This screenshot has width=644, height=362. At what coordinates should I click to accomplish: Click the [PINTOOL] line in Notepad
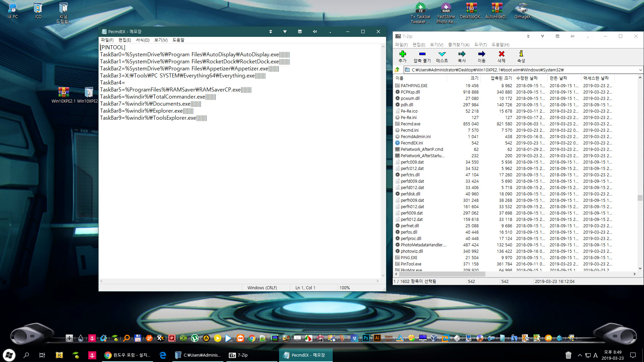[x=113, y=47]
